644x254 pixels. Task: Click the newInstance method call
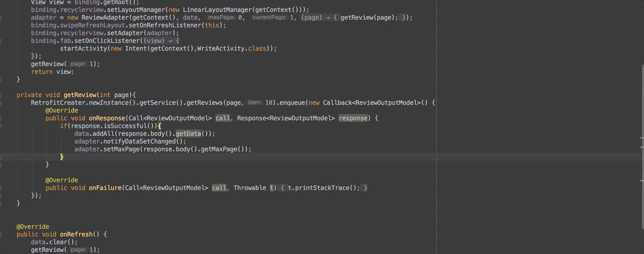click(x=109, y=103)
